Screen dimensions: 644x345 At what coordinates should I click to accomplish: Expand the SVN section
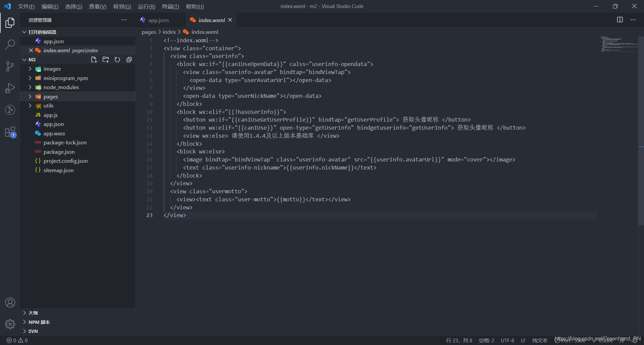[78, 331]
